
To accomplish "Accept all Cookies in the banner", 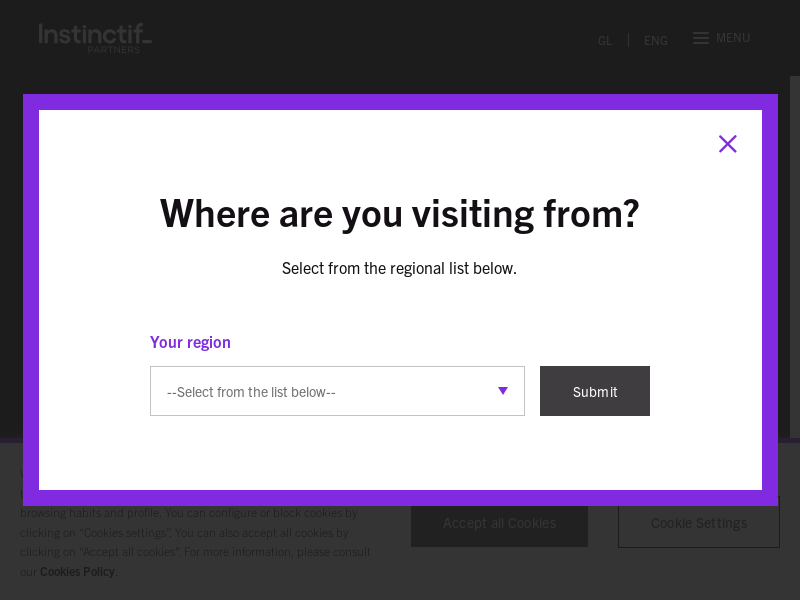I will pos(499,523).
